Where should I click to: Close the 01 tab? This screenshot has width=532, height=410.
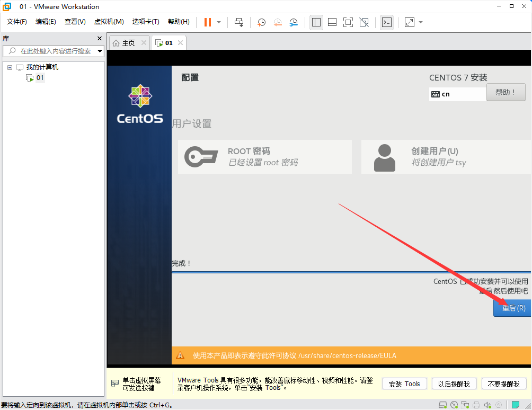181,43
